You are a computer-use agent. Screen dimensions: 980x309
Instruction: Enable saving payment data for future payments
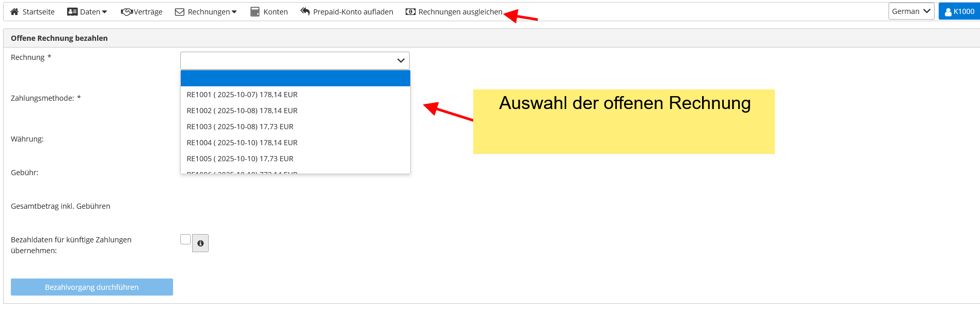coord(185,239)
